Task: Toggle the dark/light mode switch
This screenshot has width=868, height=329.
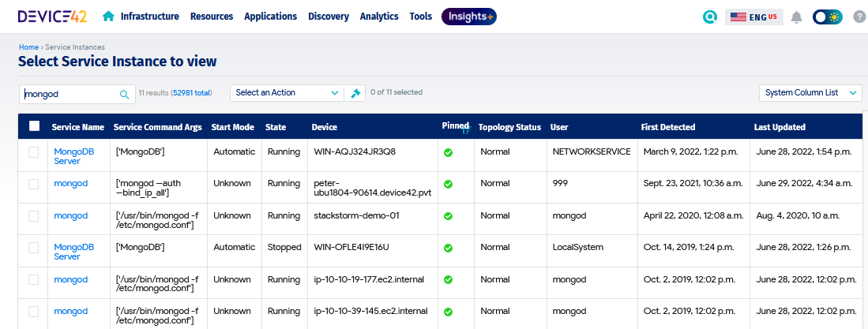Action: pos(827,17)
